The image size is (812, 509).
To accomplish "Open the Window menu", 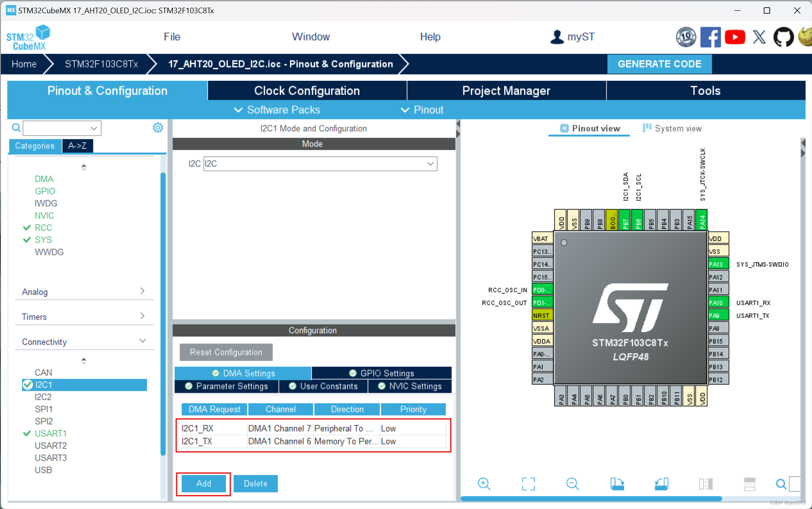I will [311, 37].
